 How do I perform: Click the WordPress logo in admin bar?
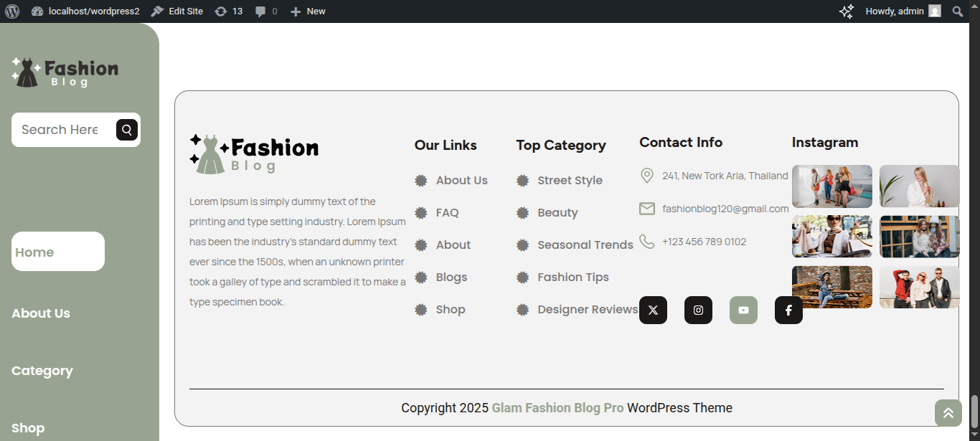click(11, 11)
